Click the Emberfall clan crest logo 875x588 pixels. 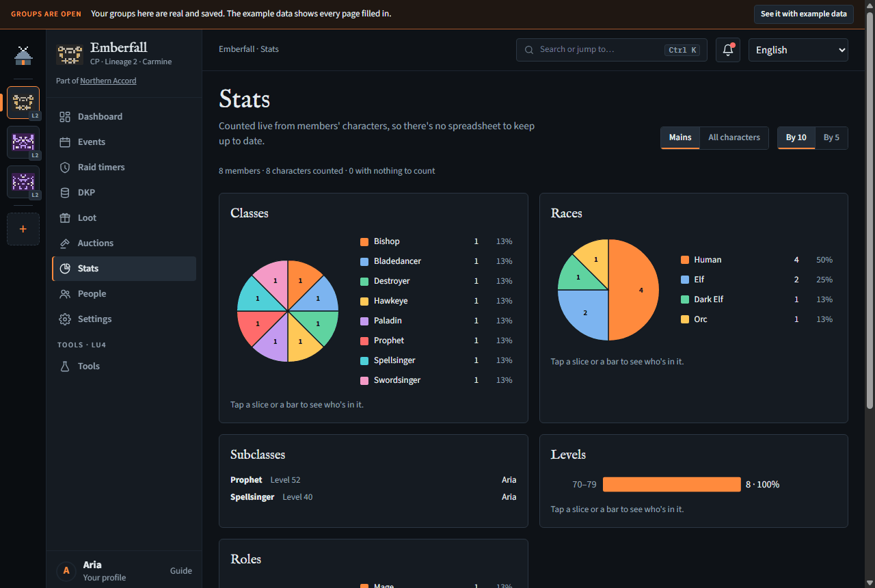tap(70, 54)
